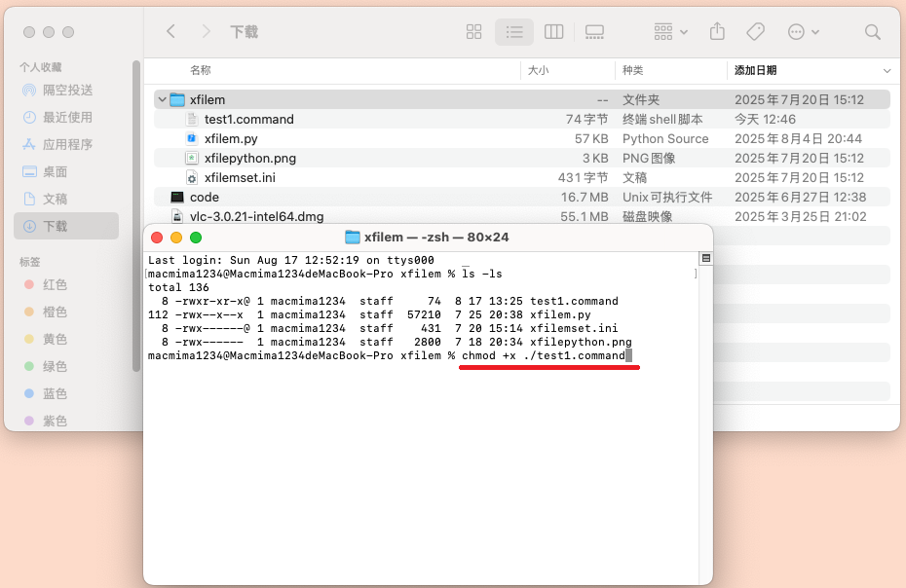Screen dimensions: 906x588
Task: Open the more actions ellipsis menu
Action: click(802, 32)
